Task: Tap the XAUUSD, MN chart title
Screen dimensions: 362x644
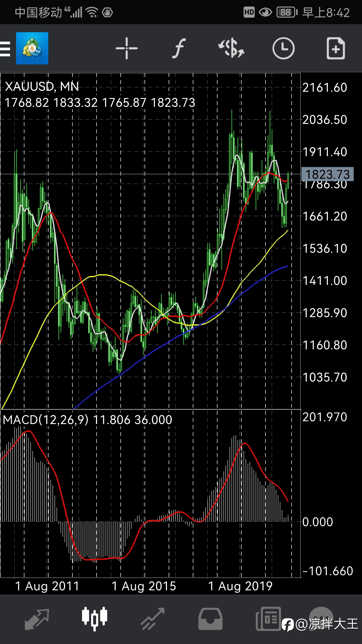Action: coord(42,86)
